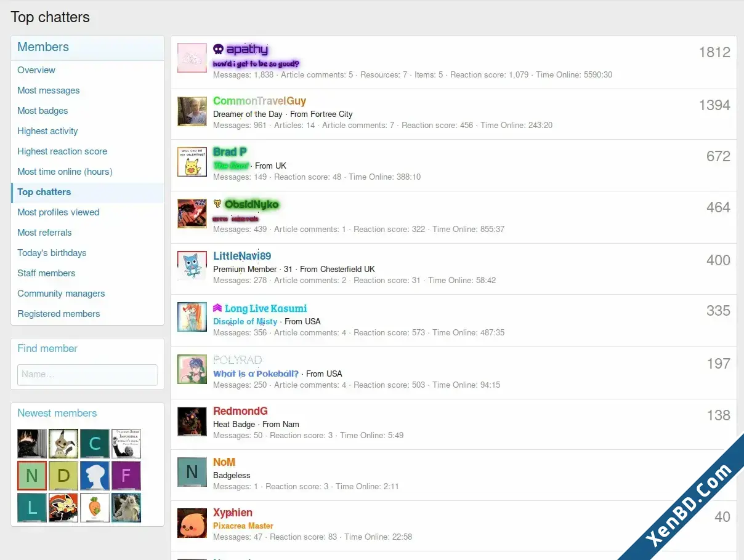Click Long Live Kasumi's count 335
744x560 pixels.
[x=718, y=311]
